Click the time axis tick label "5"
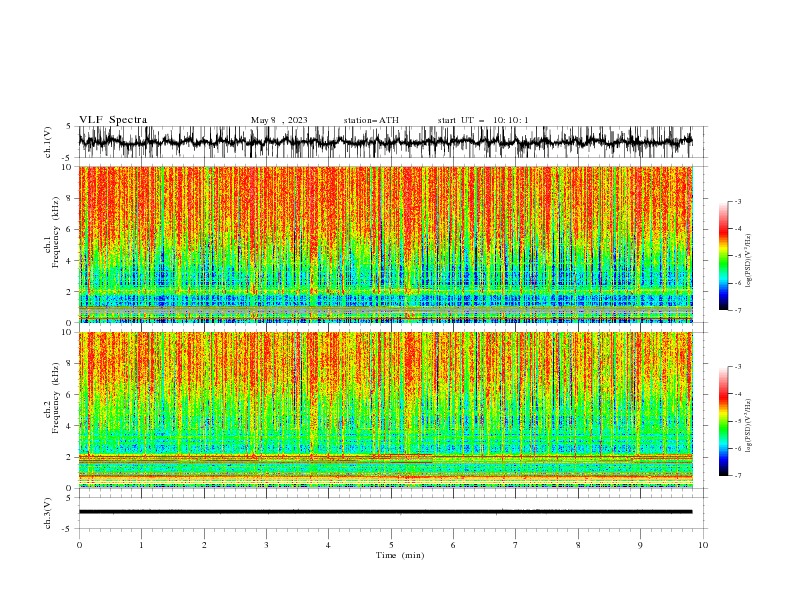The height and width of the screenshot is (612, 792). [x=391, y=545]
